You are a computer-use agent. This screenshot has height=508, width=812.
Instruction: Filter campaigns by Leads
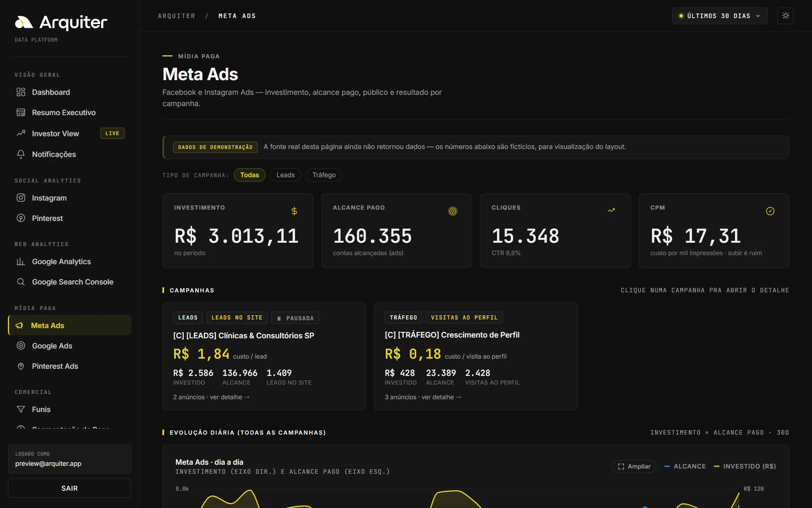(x=285, y=175)
